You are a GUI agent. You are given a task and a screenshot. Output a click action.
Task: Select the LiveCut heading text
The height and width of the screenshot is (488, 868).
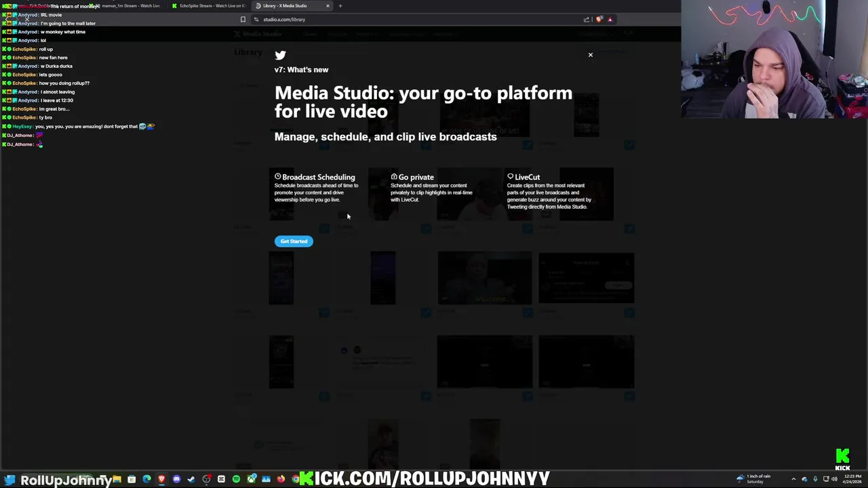point(527,177)
